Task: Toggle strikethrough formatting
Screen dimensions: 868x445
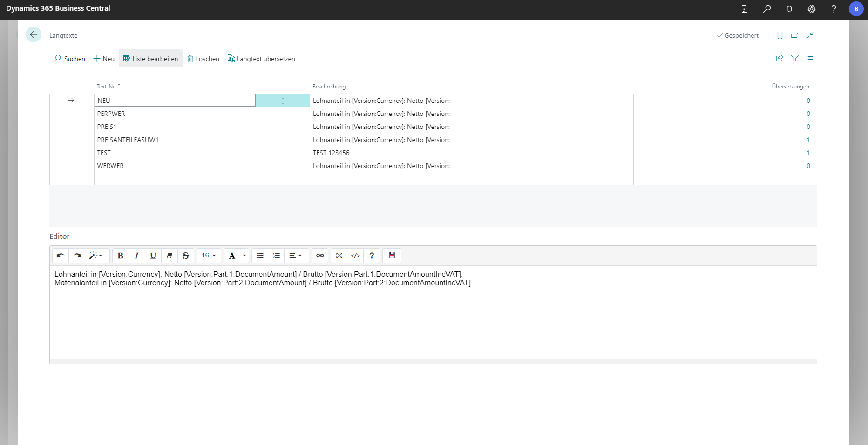Action: (186, 256)
